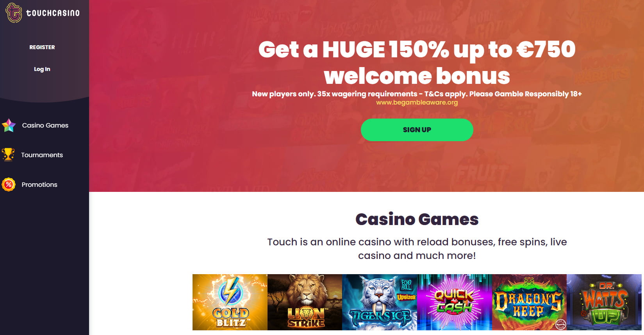Click the touchcasino wordmark text
This screenshot has height=335, width=644.
[53, 13]
